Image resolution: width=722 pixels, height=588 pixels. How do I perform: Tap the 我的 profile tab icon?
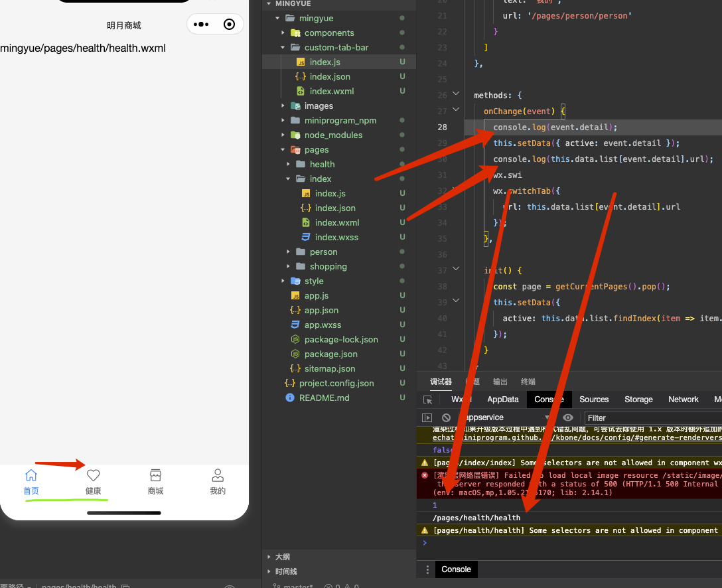(x=218, y=475)
